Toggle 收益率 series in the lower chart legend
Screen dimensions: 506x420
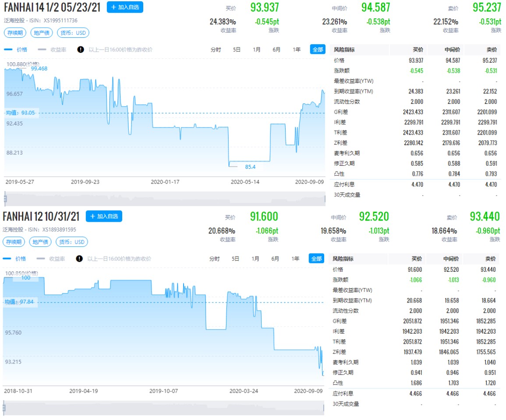point(51,259)
